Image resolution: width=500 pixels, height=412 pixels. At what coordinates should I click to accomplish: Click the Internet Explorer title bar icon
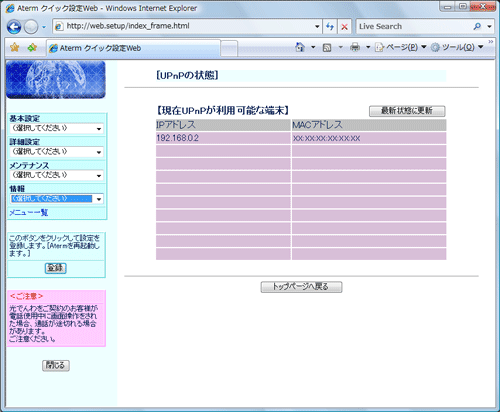tap(10, 8)
